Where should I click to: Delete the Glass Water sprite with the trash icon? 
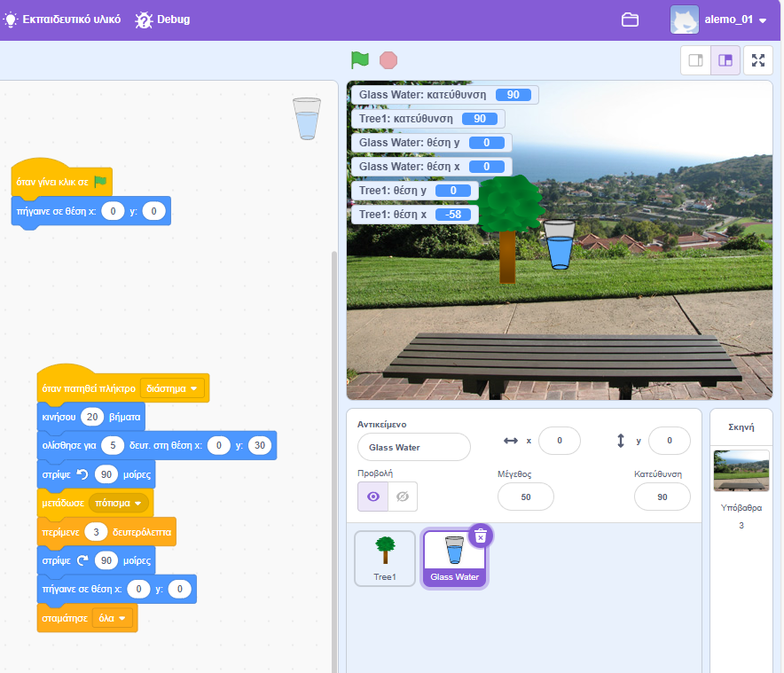[x=480, y=536]
